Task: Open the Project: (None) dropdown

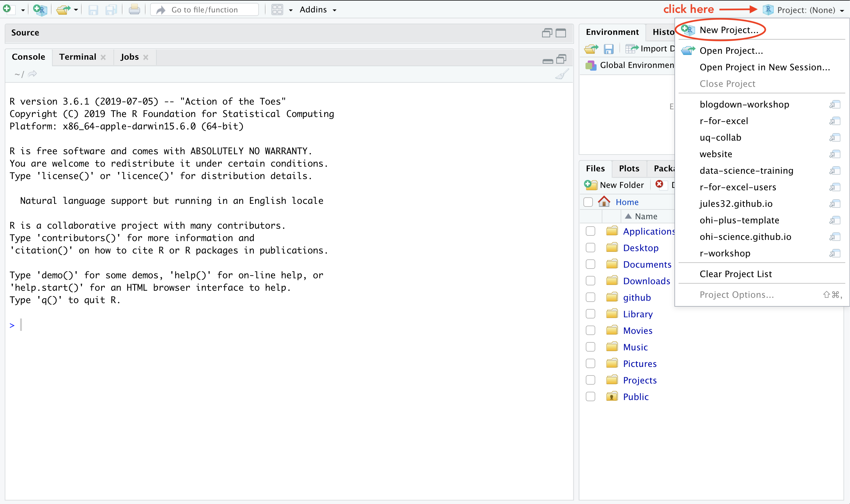Action: point(804,10)
